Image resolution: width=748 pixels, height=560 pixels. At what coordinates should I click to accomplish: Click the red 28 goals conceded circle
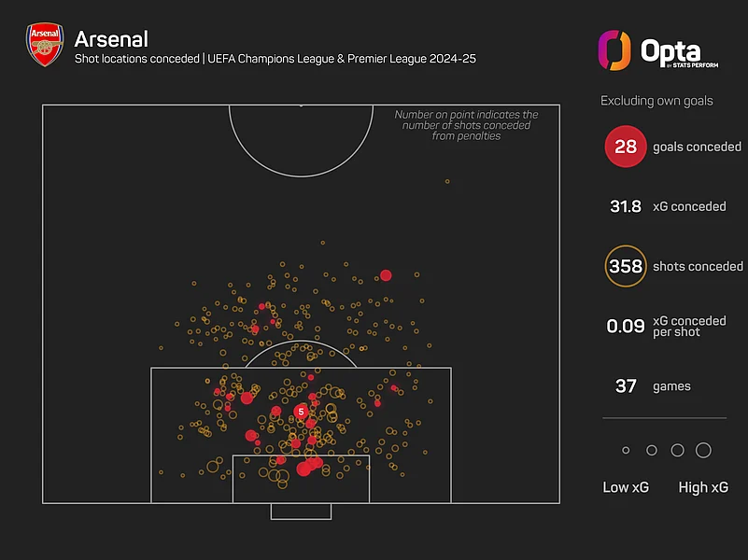[x=626, y=147]
